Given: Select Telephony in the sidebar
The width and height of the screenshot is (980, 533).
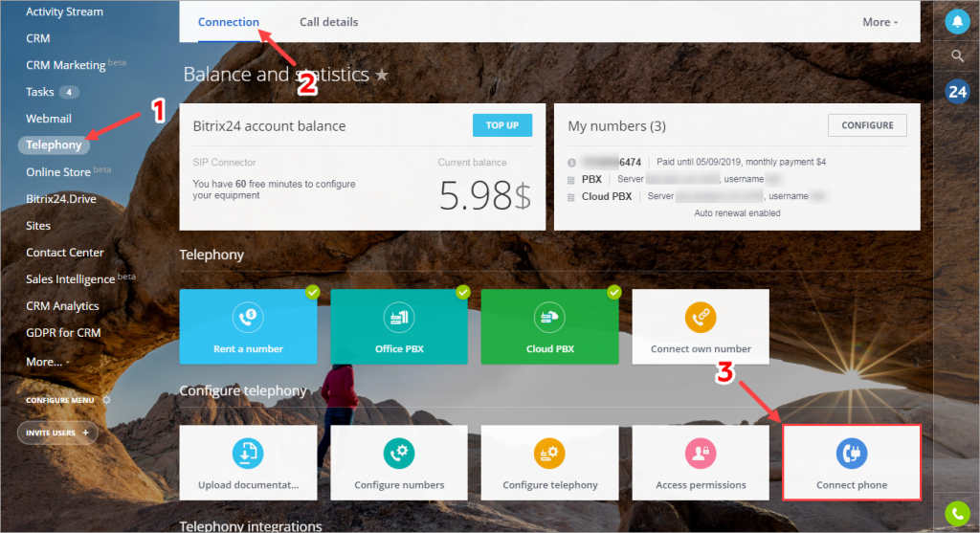Looking at the screenshot, I should point(54,144).
